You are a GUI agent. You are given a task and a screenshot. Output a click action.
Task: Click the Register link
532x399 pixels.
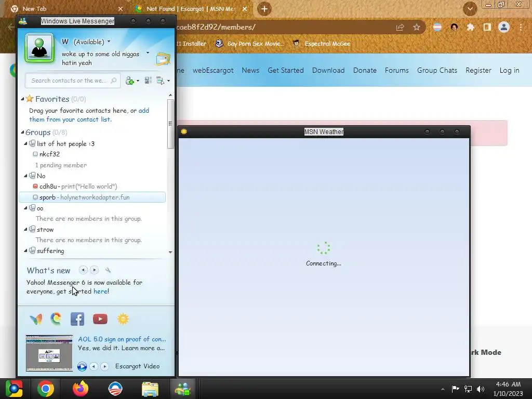click(478, 70)
